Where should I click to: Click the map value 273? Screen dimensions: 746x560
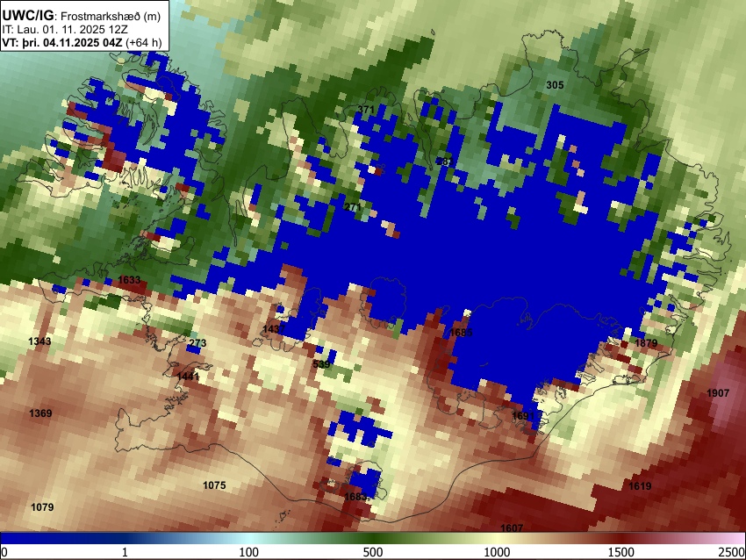197,342
